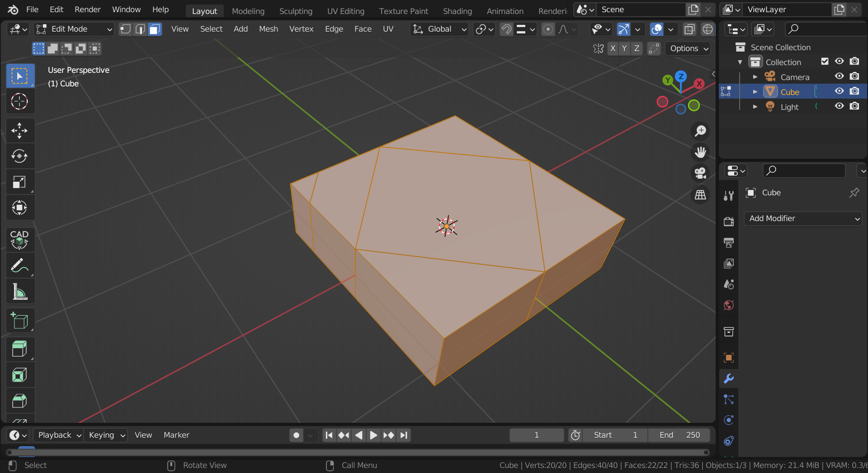The image size is (868, 473).
Task: Select the Annotate pencil tool
Action: (19, 265)
